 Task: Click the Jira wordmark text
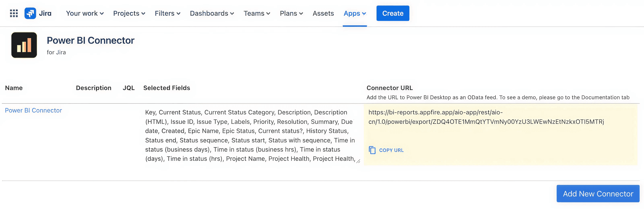tap(45, 13)
